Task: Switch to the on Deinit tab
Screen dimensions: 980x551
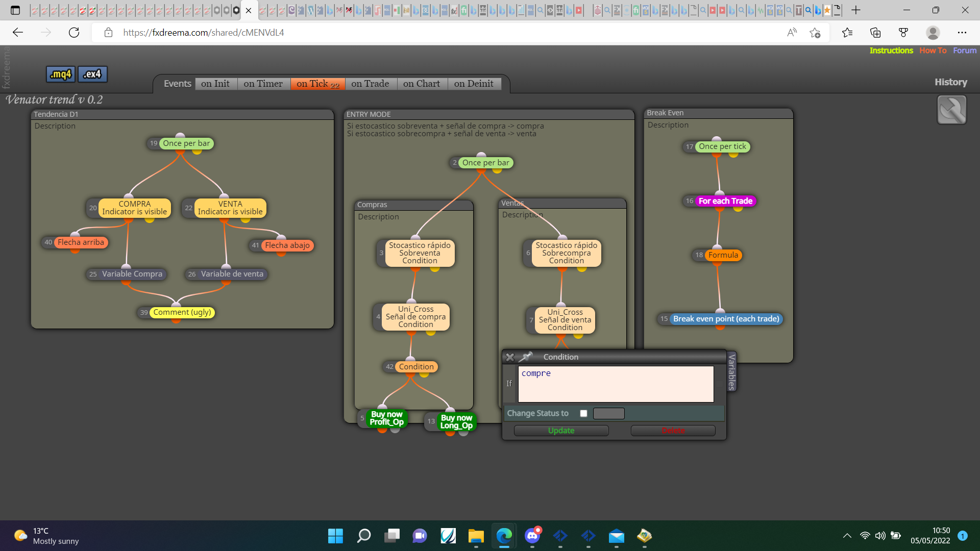Action: pos(474,84)
